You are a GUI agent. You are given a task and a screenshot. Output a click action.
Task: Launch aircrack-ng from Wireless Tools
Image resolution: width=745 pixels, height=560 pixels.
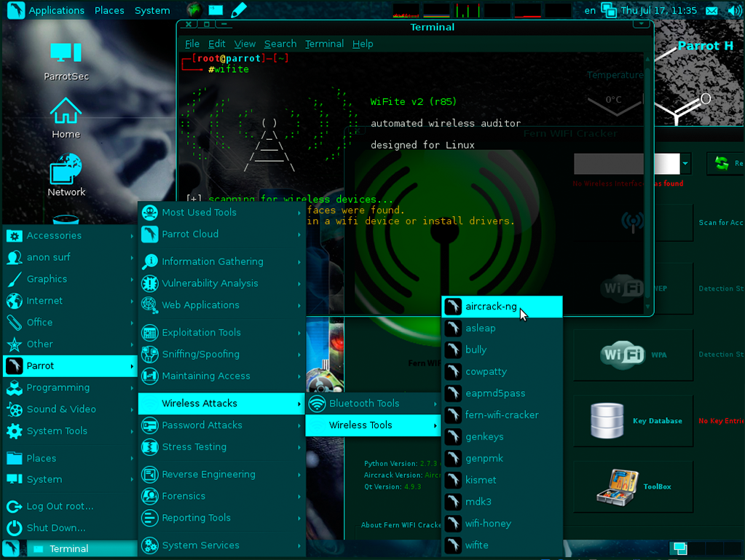coord(502,307)
